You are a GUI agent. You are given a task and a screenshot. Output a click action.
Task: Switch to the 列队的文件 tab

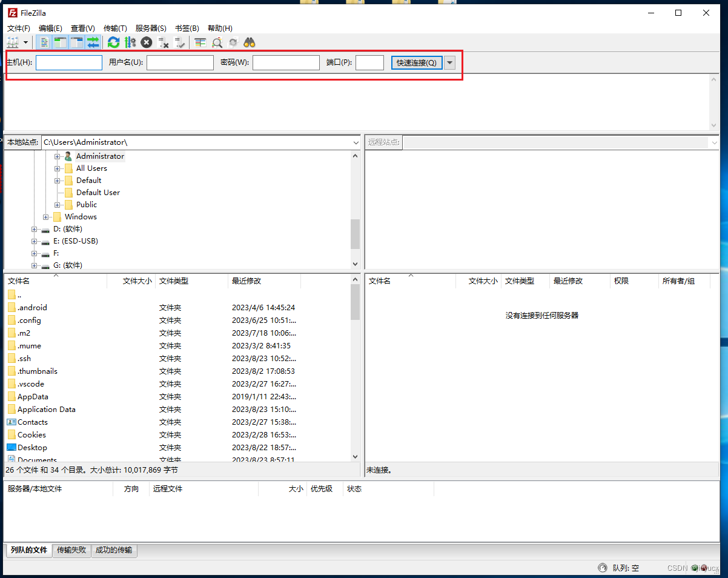[x=28, y=550]
